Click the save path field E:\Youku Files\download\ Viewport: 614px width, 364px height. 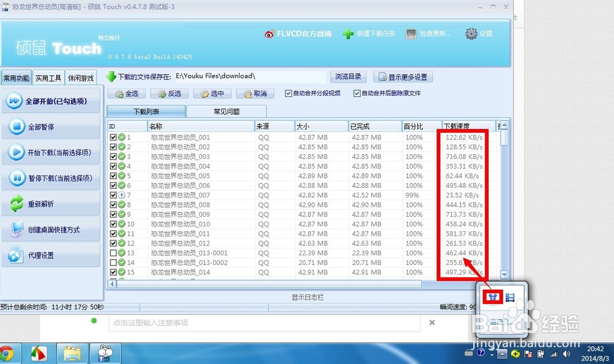(x=250, y=76)
